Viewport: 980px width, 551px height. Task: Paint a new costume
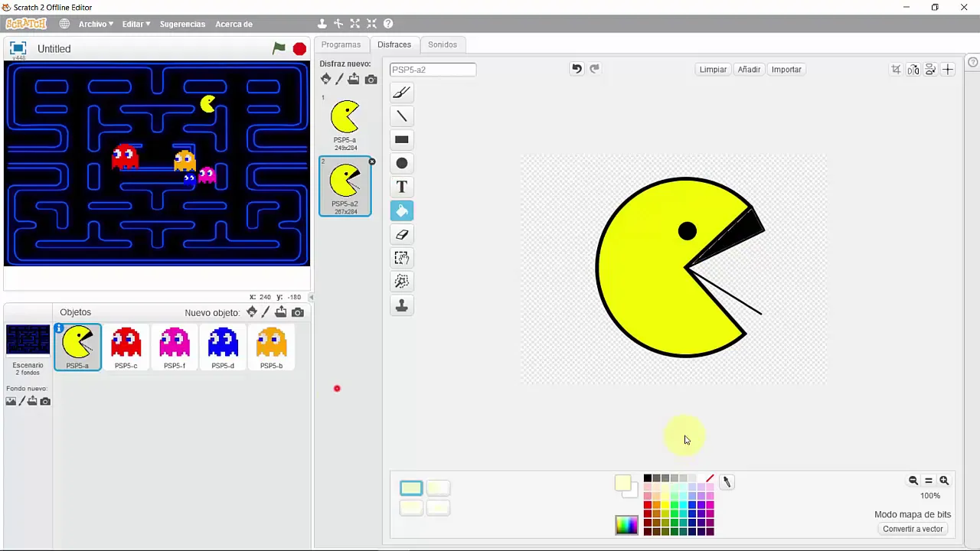pyautogui.click(x=339, y=79)
